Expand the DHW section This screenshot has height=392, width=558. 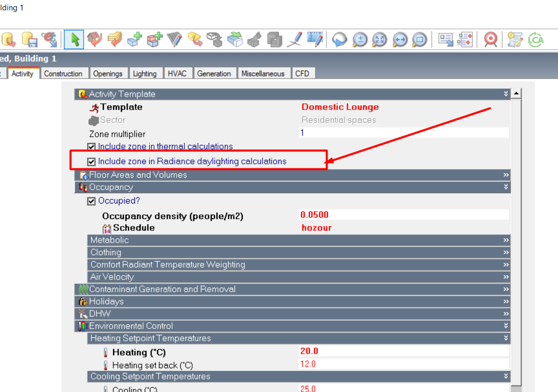(x=506, y=313)
